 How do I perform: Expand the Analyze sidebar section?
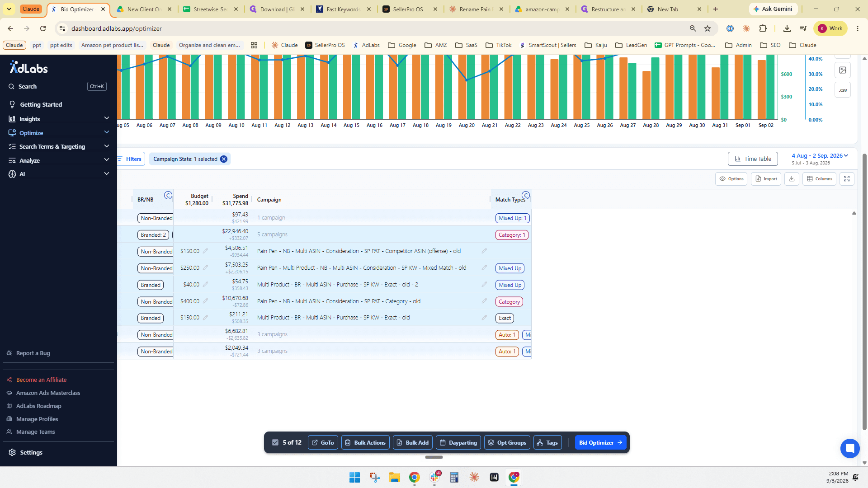pyautogui.click(x=59, y=160)
